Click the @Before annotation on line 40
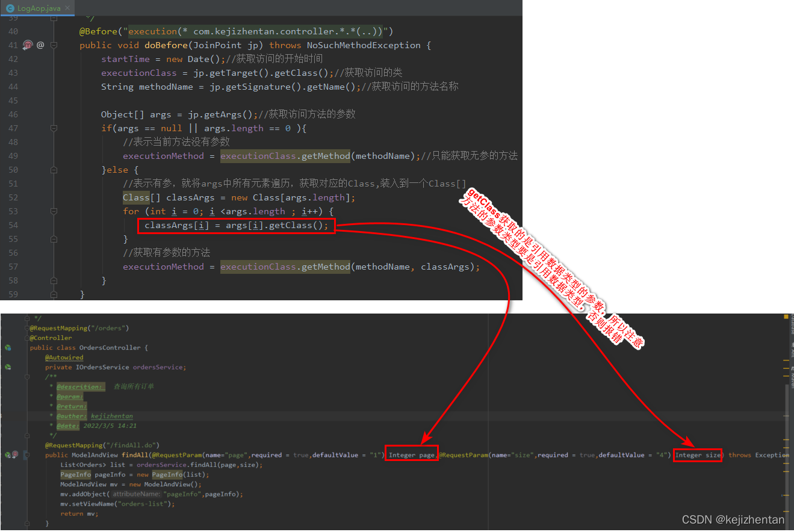 [98, 31]
